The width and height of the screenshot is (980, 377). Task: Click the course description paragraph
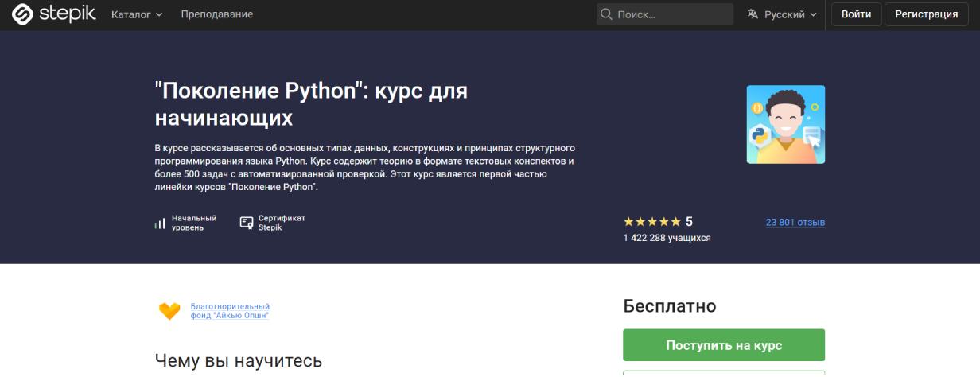364,168
